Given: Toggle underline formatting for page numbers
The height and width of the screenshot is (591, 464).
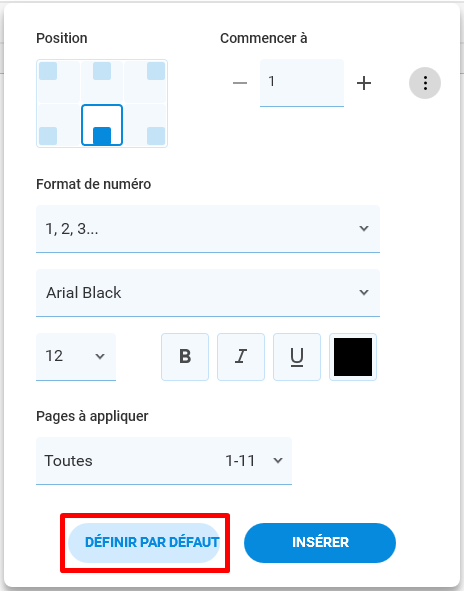Looking at the screenshot, I should pos(297,357).
